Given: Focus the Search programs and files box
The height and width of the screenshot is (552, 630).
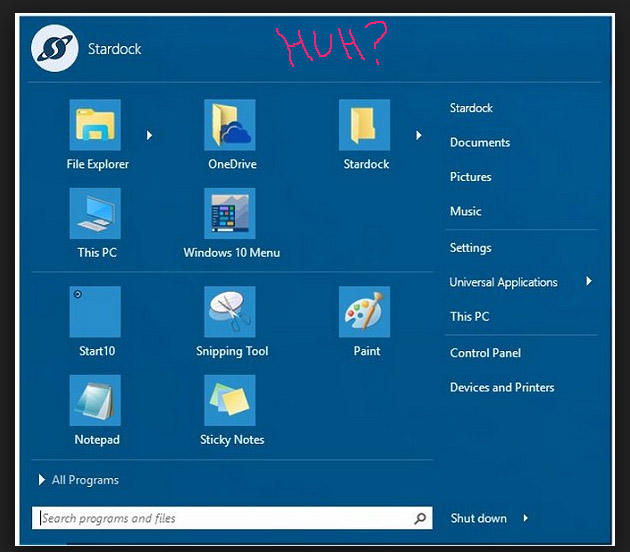Looking at the screenshot, I should click(232, 518).
